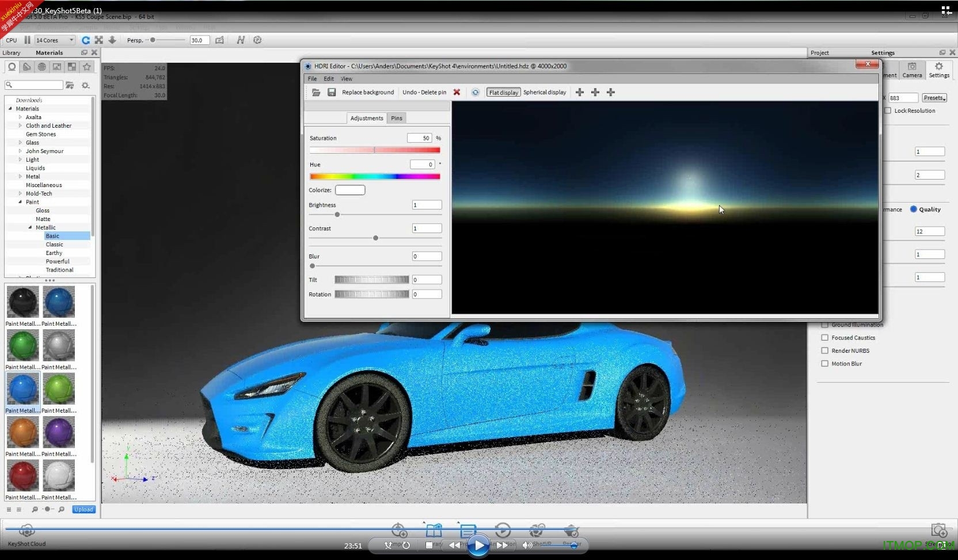Viewport: 958px width, 560px height.
Task: Switch to the Pins tab
Action: pyautogui.click(x=397, y=118)
